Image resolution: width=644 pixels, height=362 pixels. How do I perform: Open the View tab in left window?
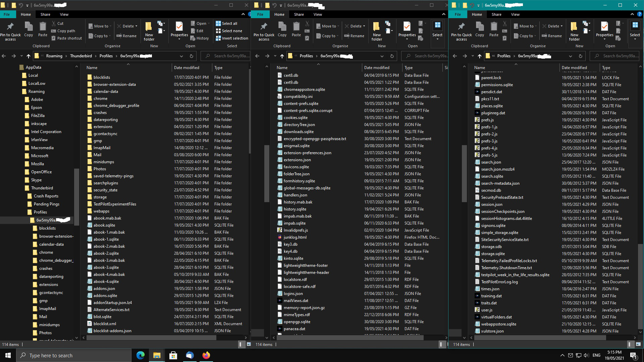(x=64, y=14)
